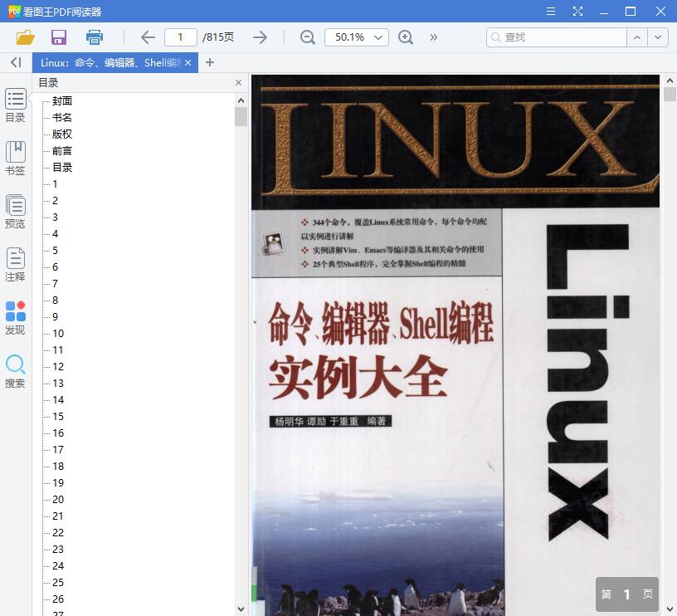Viewport: 677px width, 616px height.
Task: Collapse the sidebar with the arrow-bar icon
Action: click(x=16, y=62)
